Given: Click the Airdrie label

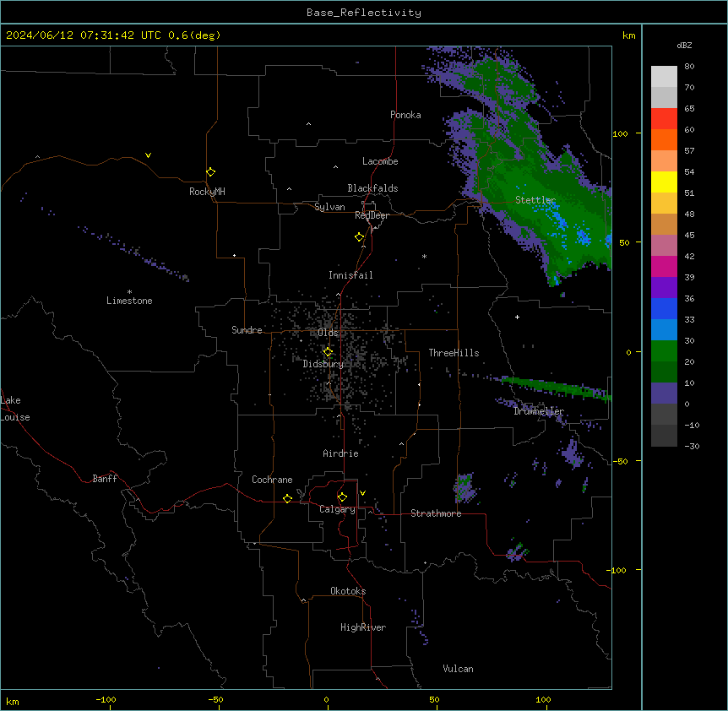Looking at the screenshot, I should [341, 453].
